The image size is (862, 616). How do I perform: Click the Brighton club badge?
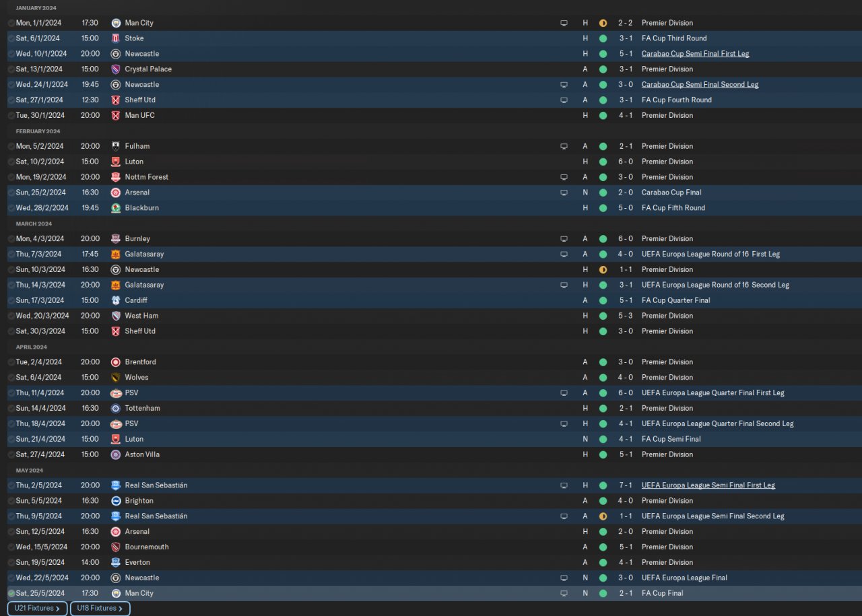tap(116, 501)
